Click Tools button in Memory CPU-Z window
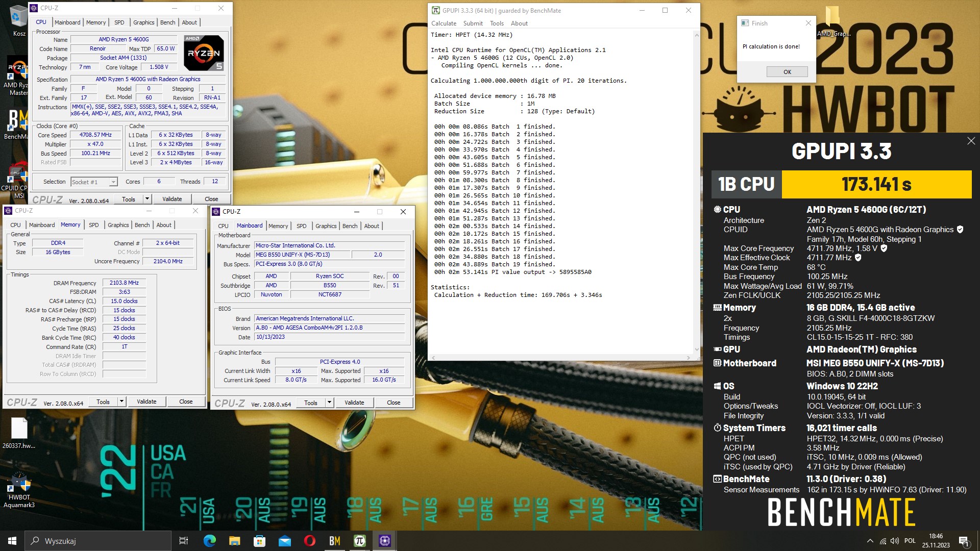Screen dimensions: 980x551 tap(103, 402)
